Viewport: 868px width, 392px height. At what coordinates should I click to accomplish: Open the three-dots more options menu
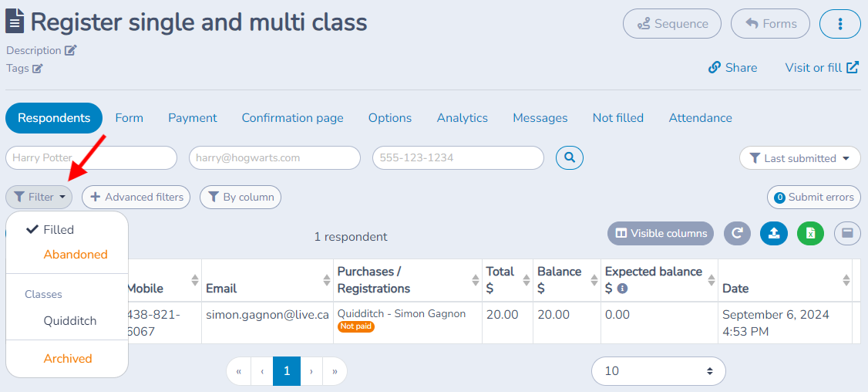pos(839,24)
